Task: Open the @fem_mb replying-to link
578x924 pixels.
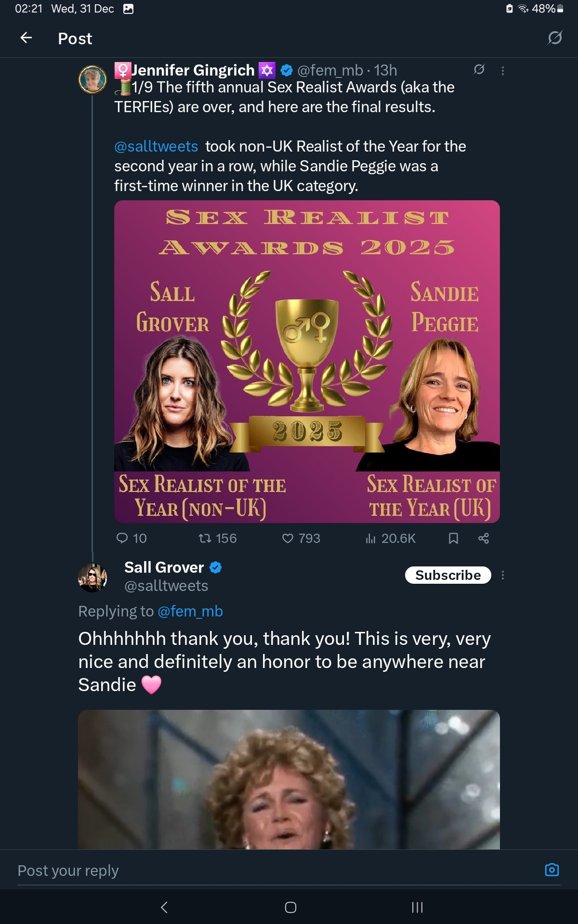Action: [x=190, y=611]
